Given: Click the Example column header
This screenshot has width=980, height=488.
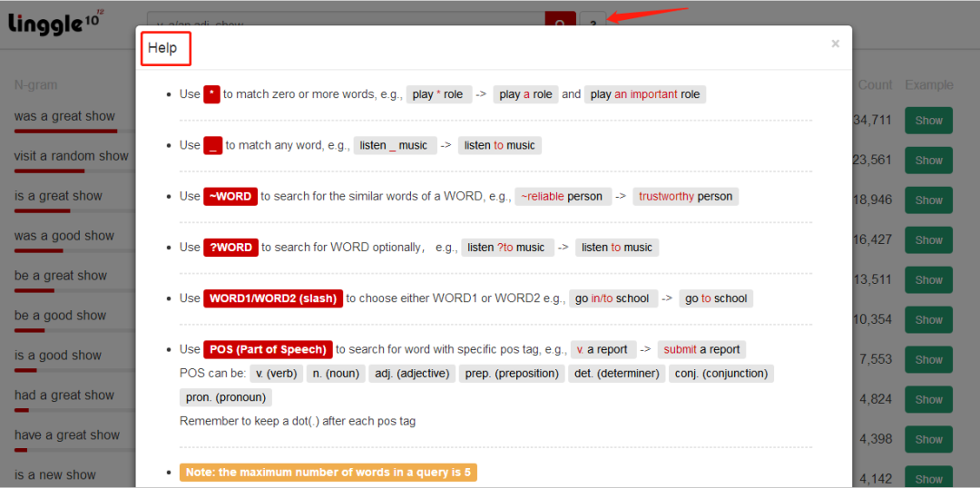Looking at the screenshot, I should (929, 85).
